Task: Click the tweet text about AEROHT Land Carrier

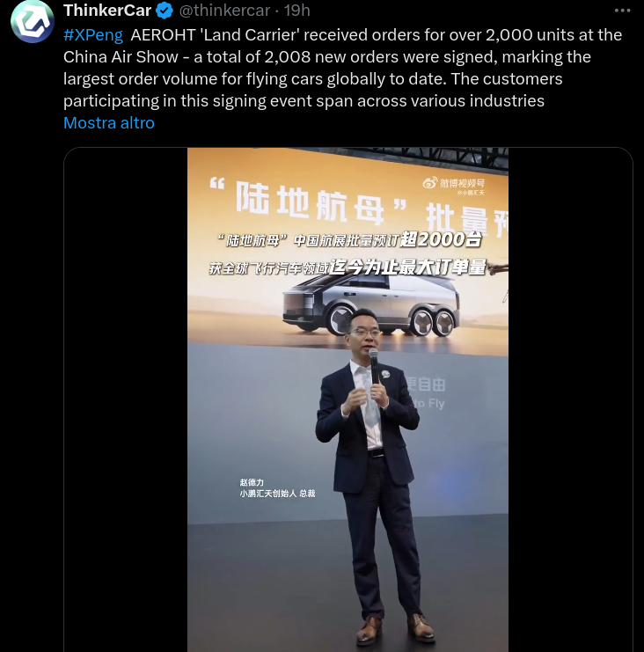Action: pyautogui.click(x=342, y=68)
